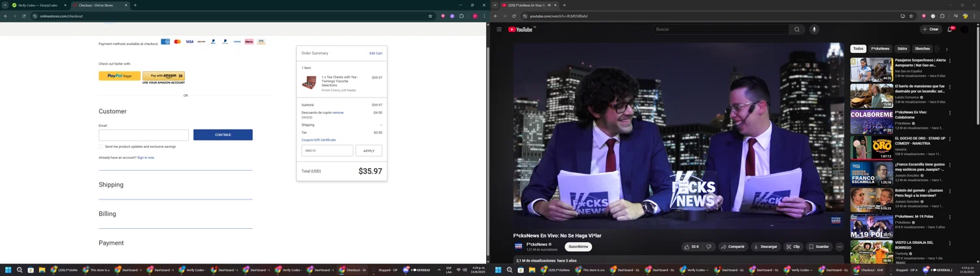Expand Coupon/Gift Certificate link
980x276 pixels.
(319, 140)
